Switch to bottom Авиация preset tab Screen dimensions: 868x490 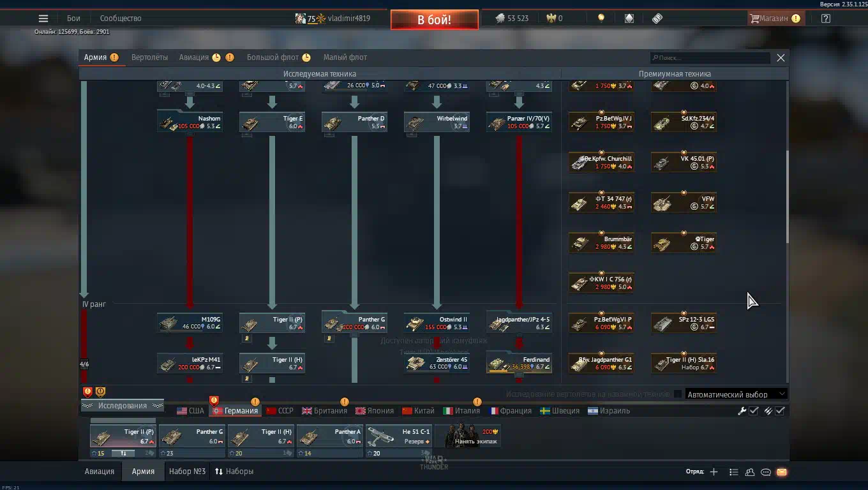(x=100, y=471)
